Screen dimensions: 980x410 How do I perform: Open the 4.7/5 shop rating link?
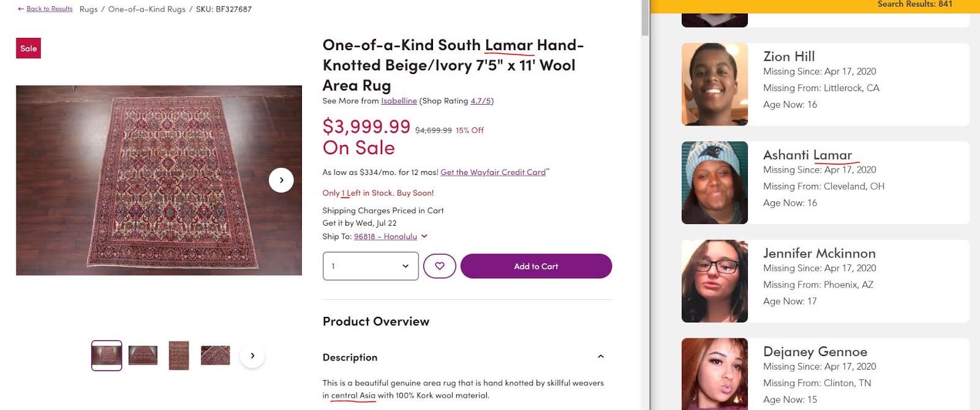coord(481,101)
